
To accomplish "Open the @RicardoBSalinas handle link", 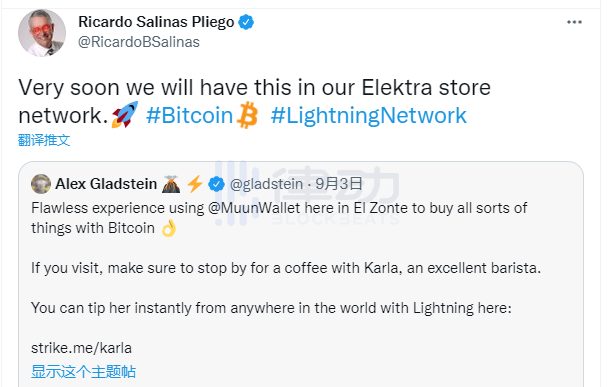I will (x=139, y=42).
